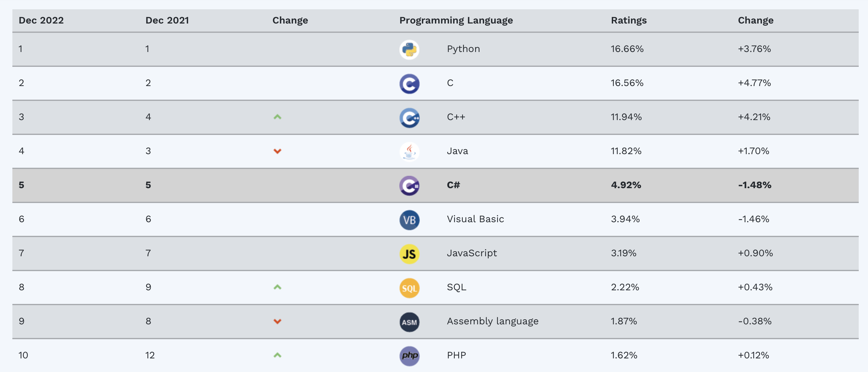
Task: Click the C++ logo icon
Action: click(x=409, y=118)
